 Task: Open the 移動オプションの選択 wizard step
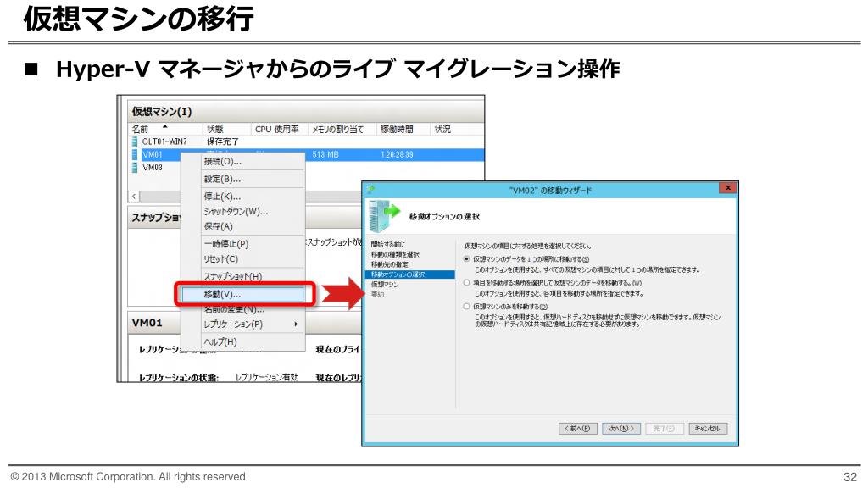pos(409,274)
